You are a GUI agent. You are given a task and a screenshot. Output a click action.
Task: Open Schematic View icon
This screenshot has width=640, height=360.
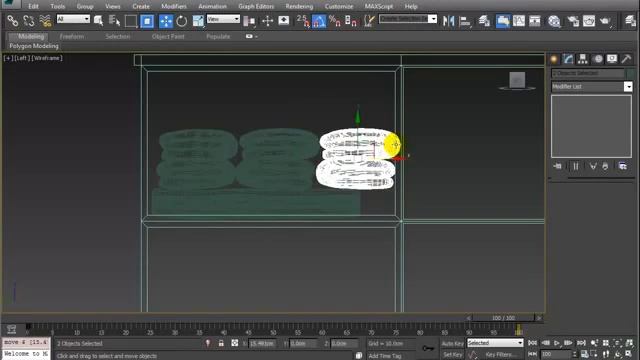click(535, 21)
